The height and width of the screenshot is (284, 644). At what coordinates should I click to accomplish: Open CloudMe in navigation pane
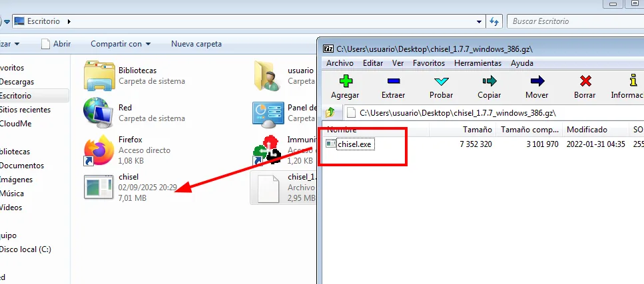[15, 124]
